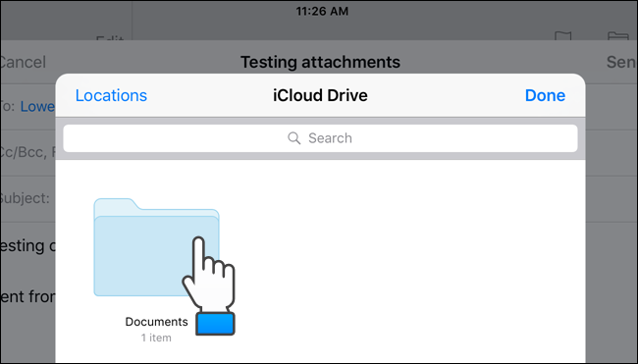Image resolution: width=638 pixels, height=364 pixels.
Task: Click the Search field
Action: click(x=320, y=138)
